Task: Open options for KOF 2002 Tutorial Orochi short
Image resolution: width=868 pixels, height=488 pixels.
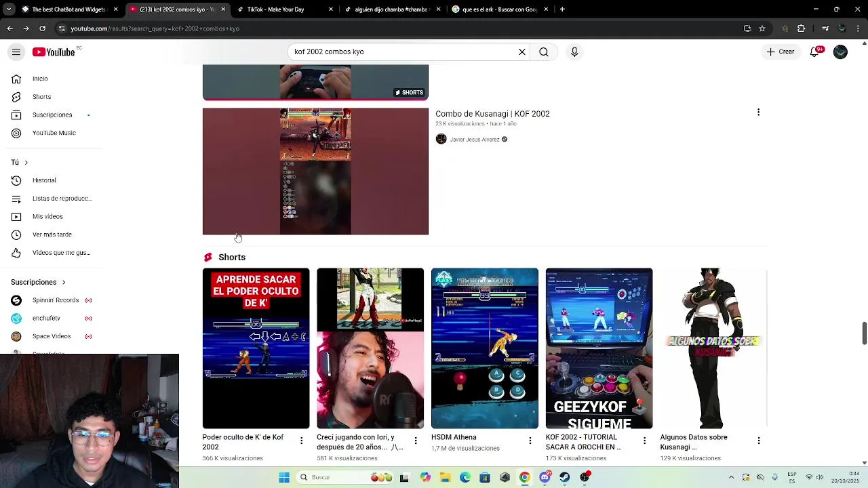Action: [645, 441]
